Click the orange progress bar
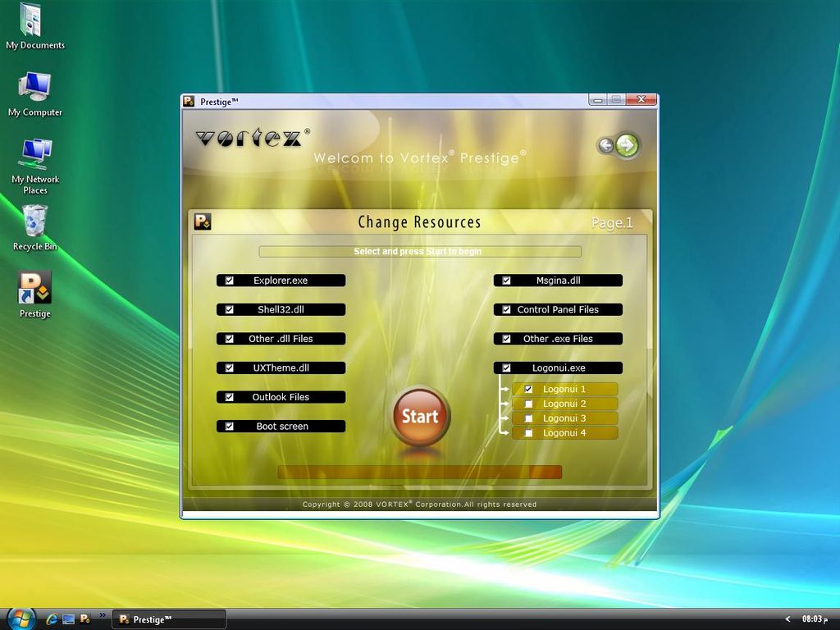This screenshot has width=840, height=630. tap(419, 472)
